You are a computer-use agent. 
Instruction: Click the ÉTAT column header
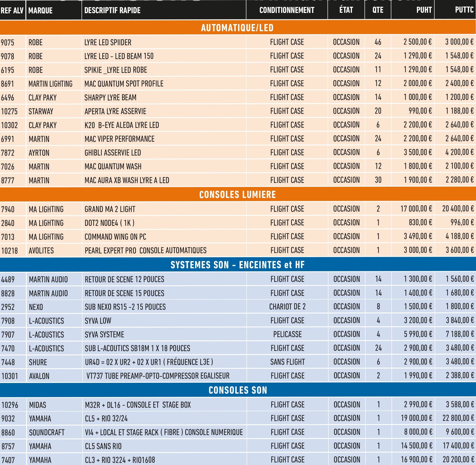pos(346,10)
